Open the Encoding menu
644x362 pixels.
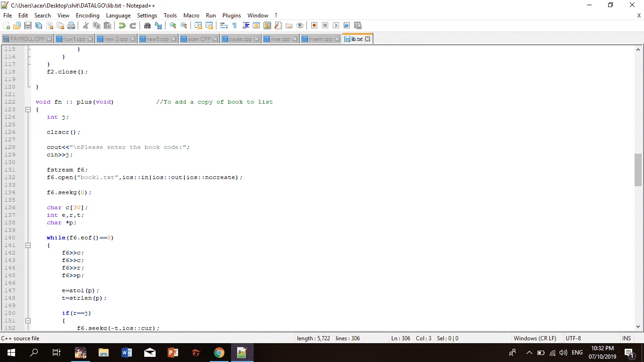[88, 16]
